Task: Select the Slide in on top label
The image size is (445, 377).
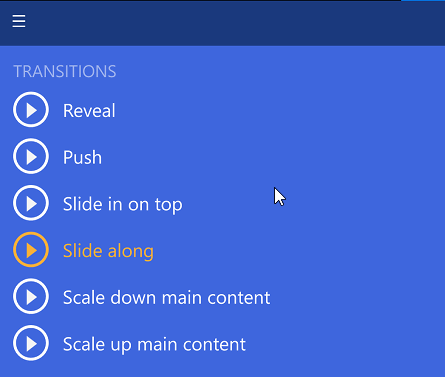Action: coord(123,204)
